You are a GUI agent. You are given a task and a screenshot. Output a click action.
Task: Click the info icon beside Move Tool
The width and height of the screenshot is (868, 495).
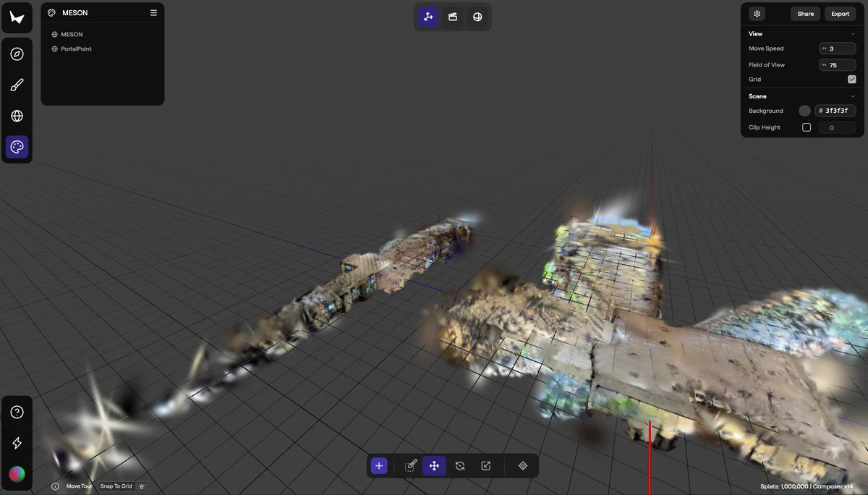click(56, 486)
